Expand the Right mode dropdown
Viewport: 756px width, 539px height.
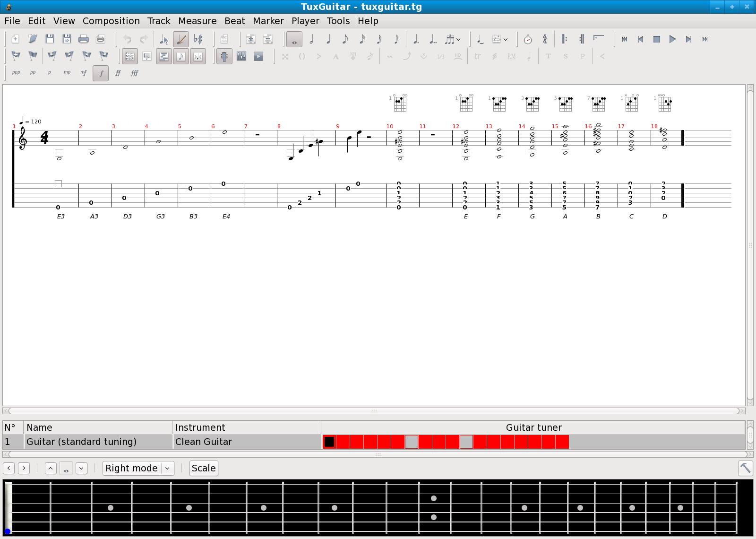point(167,468)
